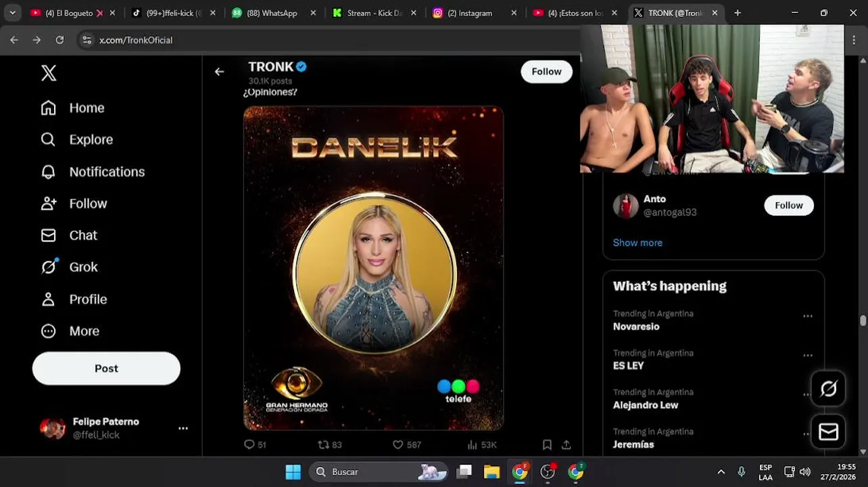The width and height of the screenshot is (868, 487).
Task: View site information icon in address bar
Action: pyautogui.click(x=87, y=40)
